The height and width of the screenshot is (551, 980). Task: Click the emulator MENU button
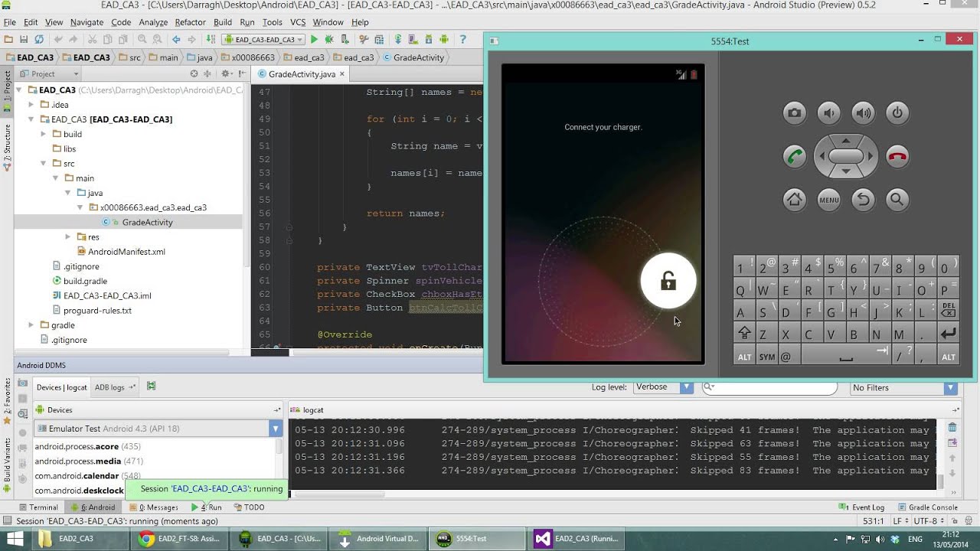click(829, 200)
